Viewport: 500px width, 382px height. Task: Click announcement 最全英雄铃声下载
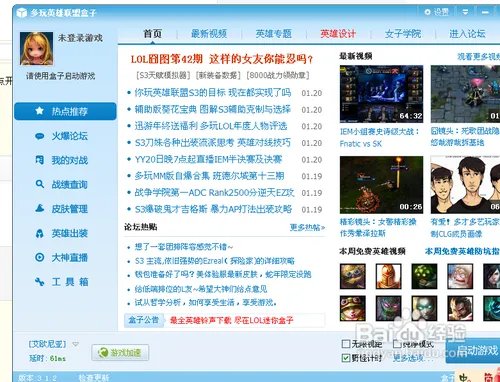(232, 320)
